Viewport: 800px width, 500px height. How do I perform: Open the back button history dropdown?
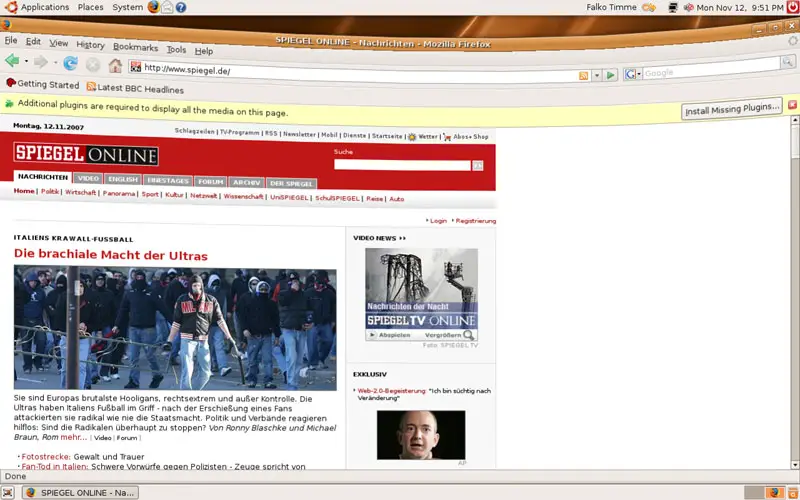pyautogui.click(x=26, y=61)
